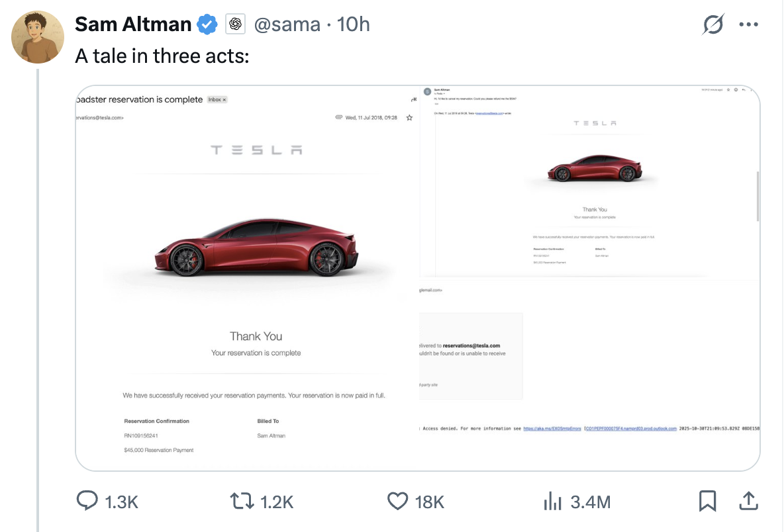
Task: Open the repost options arrows icon
Action: point(241,501)
